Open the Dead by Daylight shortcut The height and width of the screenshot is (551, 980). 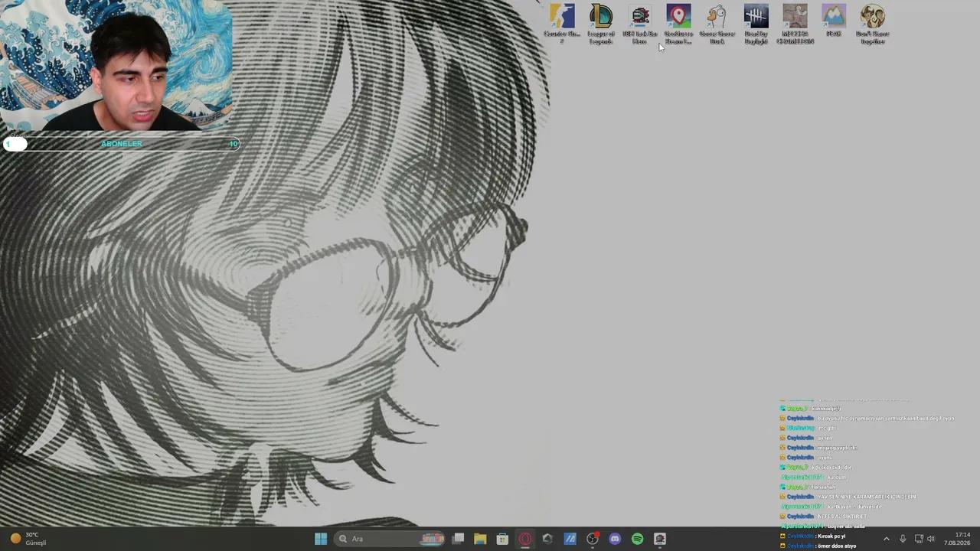[756, 24]
